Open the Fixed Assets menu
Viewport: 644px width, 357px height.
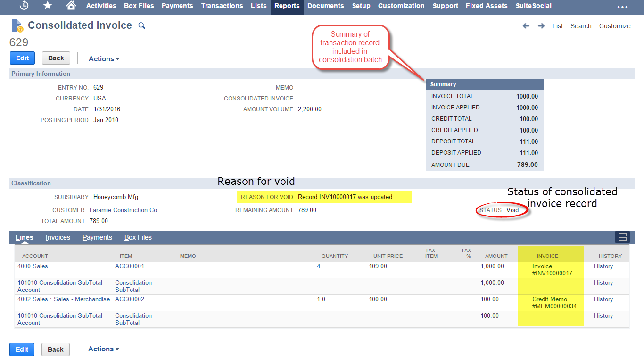[487, 6]
